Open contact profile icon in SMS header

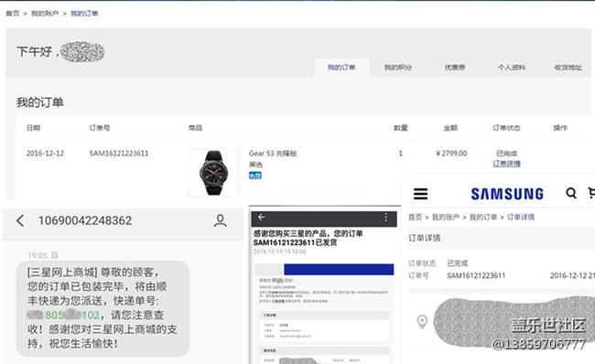point(220,220)
